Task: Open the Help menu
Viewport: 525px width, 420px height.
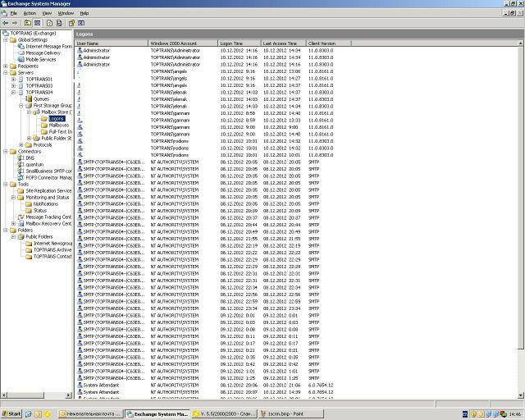Action: click(84, 13)
